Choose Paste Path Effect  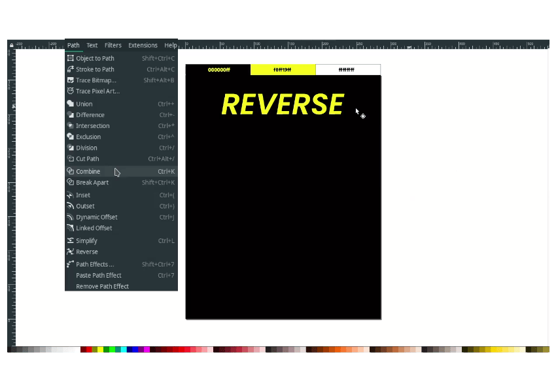tap(121, 275)
